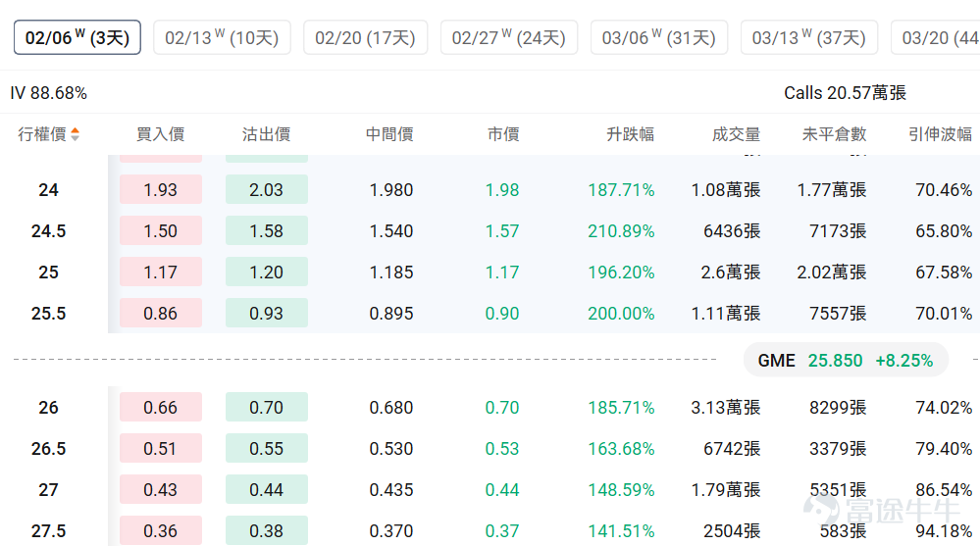Click ask price 1.58 for strike 24.5

coord(267,230)
